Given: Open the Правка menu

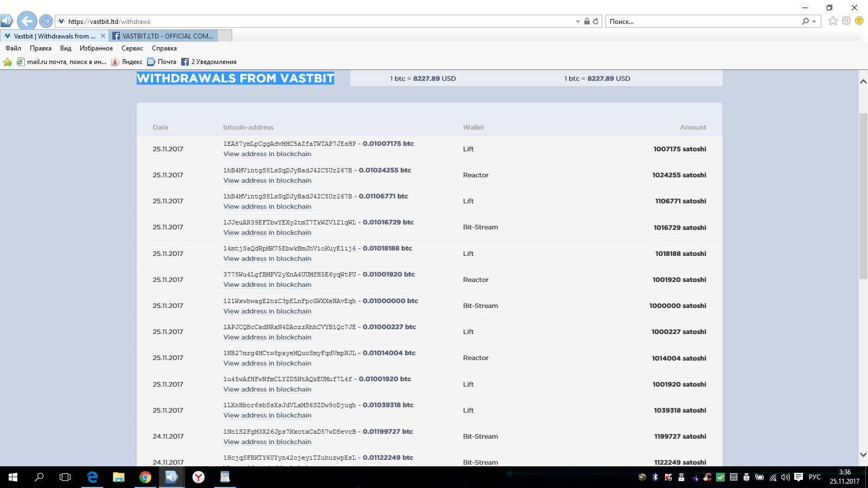Looking at the screenshot, I should click(41, 48).
